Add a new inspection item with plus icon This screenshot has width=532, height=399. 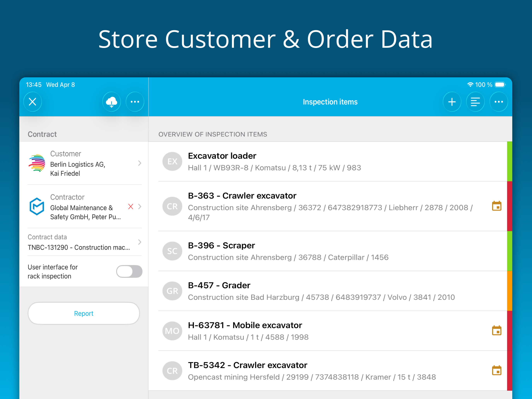tap(452, 102)
